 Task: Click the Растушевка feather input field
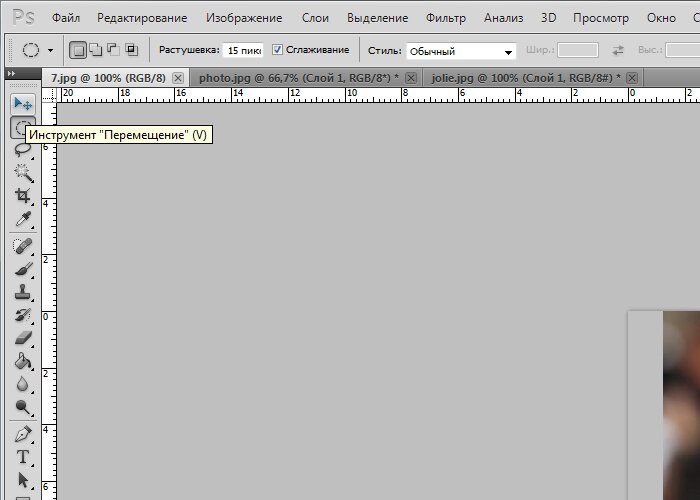pyautogui.click(x=243, y=50)
